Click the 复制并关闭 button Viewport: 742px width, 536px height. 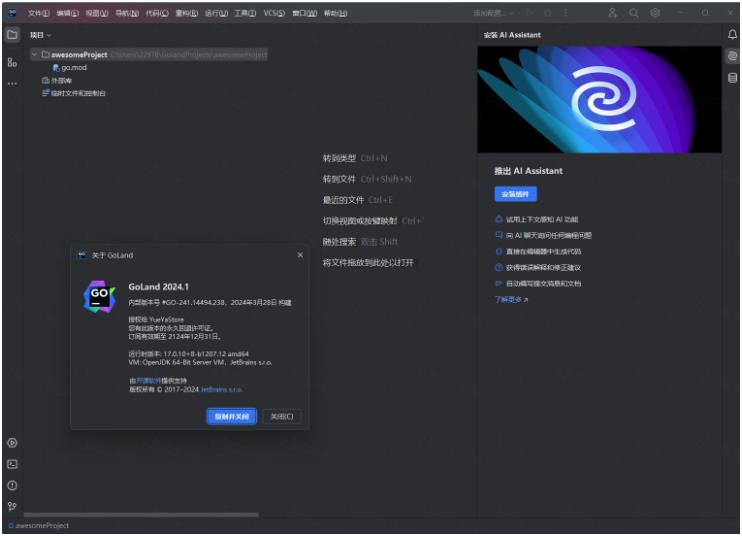tap(232, 416)
